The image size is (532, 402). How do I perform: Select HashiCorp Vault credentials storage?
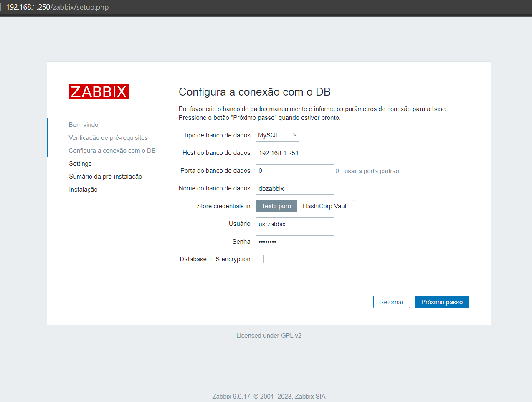325,206
